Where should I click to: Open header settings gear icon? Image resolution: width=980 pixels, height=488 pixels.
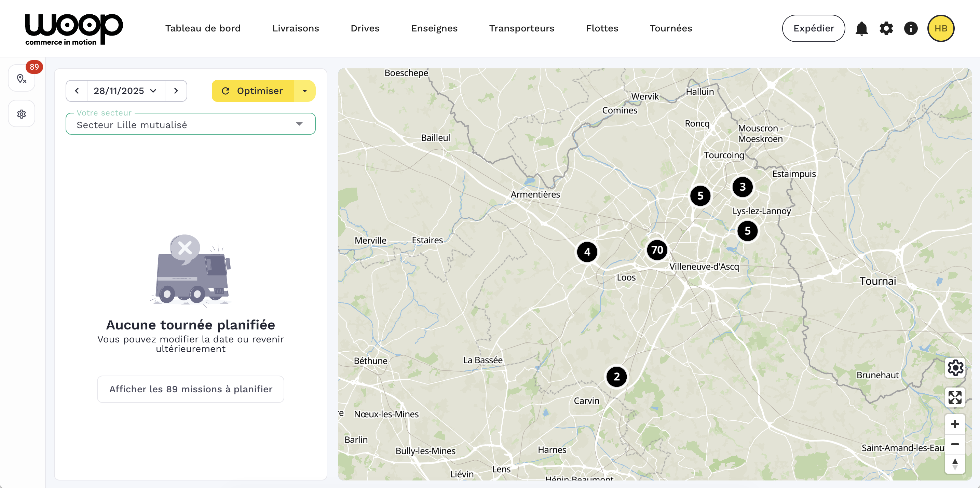pyautogui.click(x=886, y=28)
